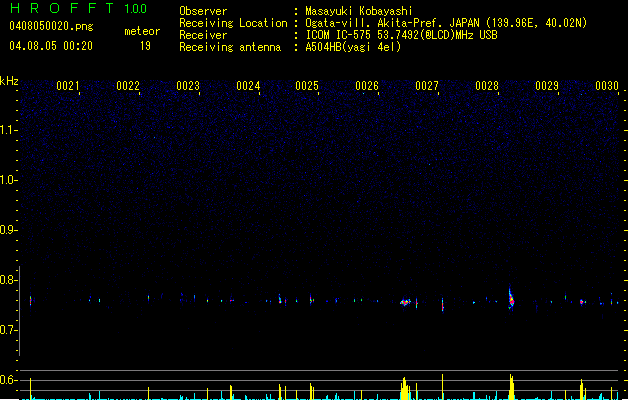629x400 pixels.
Task: Click time marker 0029
Action: [x=547, y=85]
